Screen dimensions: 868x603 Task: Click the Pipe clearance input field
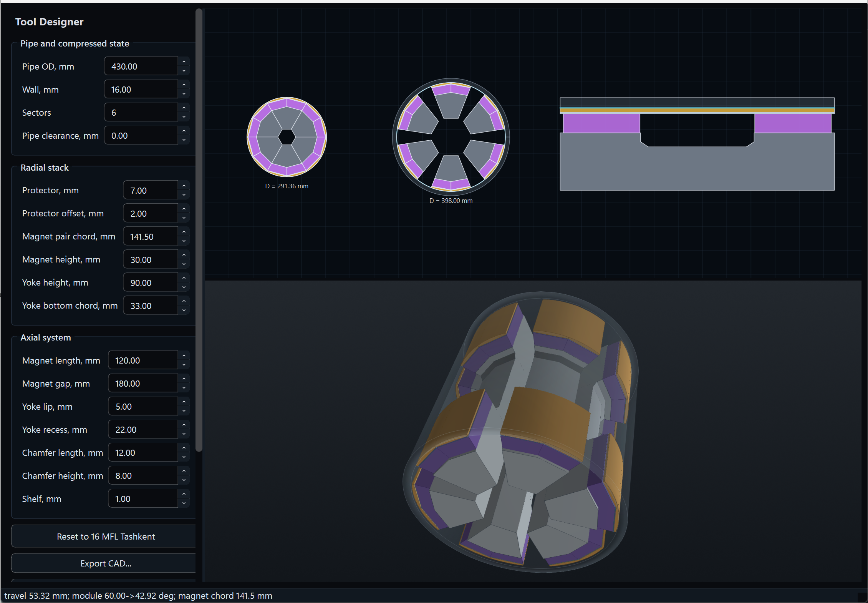pos(141,135)
